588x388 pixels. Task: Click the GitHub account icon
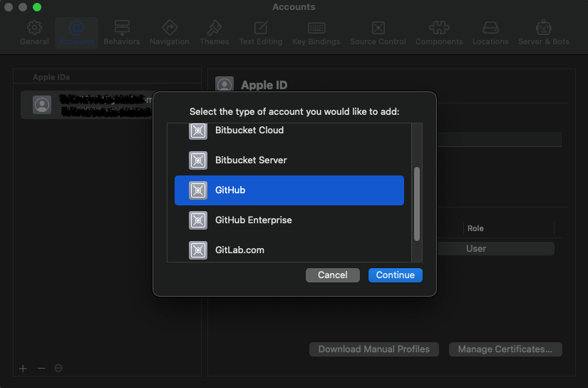pos(198,190)
